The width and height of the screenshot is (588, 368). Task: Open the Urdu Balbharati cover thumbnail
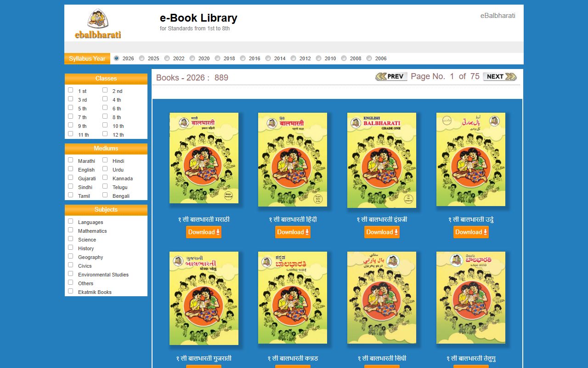pos(471,159)
